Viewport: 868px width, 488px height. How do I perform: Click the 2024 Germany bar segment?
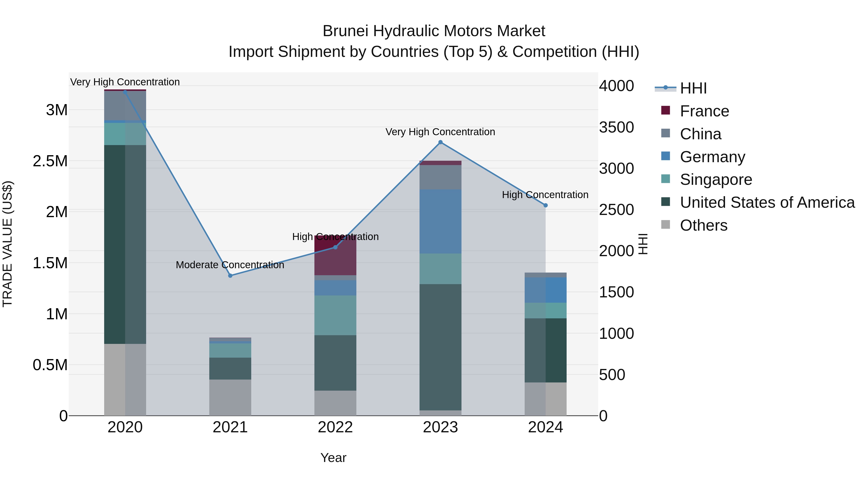coord(546,290)
